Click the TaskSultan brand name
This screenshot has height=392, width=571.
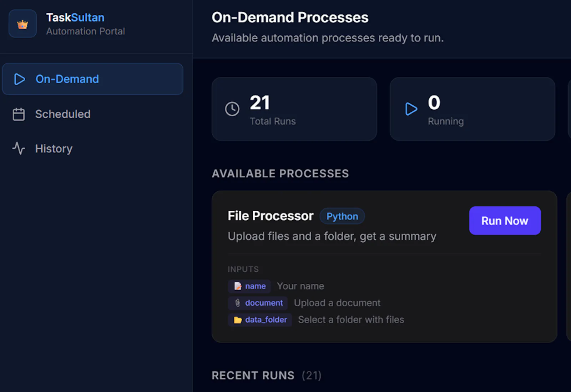pyautogui.click(x=75, y=17)
